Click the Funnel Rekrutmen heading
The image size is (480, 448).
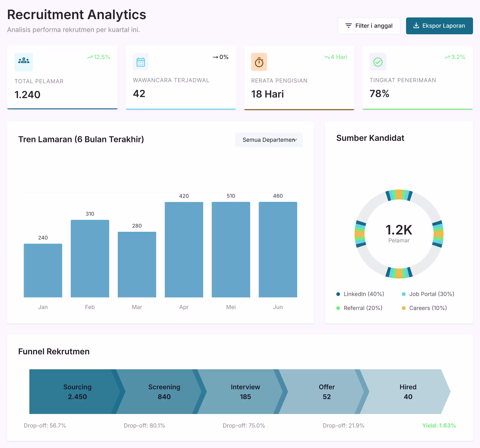pyautogui.click(x=54, y=352)
